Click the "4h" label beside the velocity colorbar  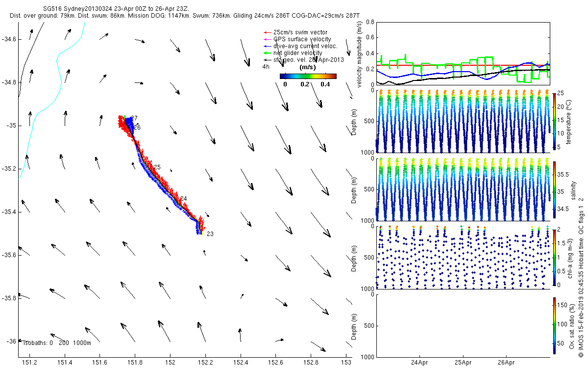pyautogui.click(x=266, y=66)
